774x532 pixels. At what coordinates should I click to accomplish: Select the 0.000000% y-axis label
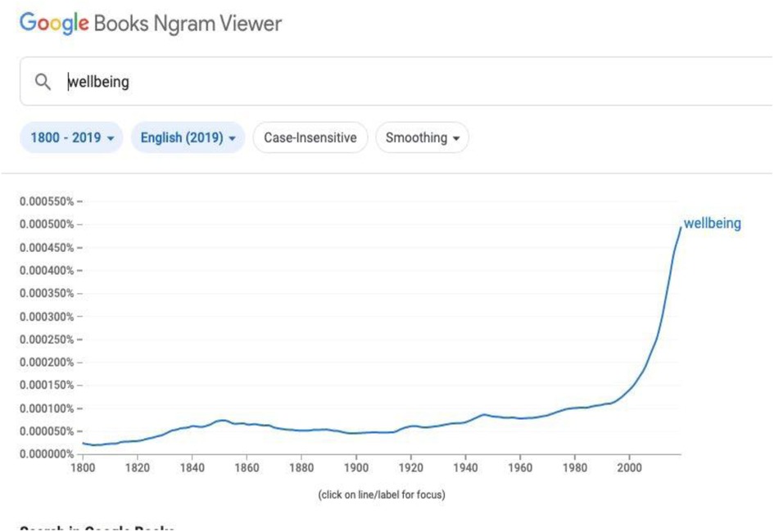click(47, 454)
